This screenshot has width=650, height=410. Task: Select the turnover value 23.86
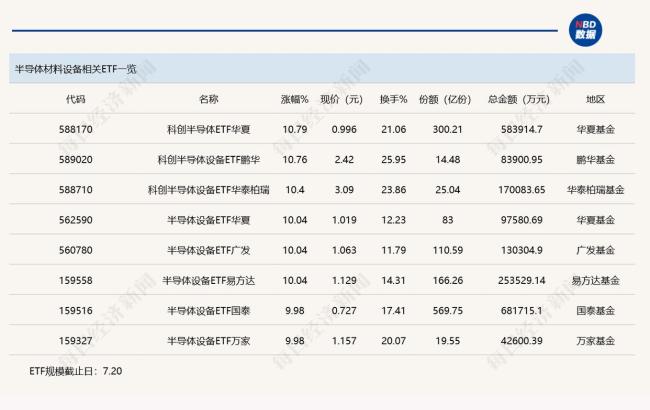pyautogui.click(x=393, y=190)
